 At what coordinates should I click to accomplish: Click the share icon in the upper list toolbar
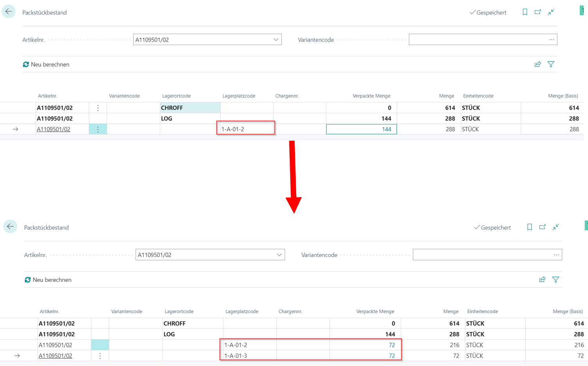pyautogui.click(x=537, y=64)
